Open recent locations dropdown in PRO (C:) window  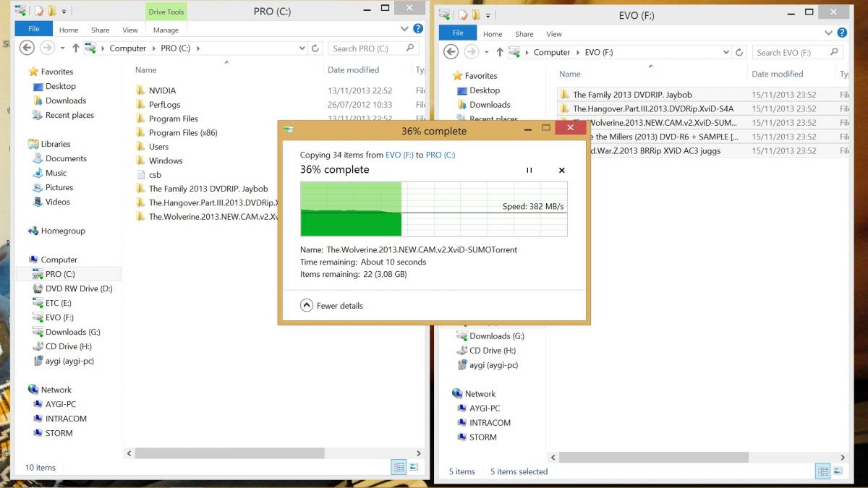(63, 48)
